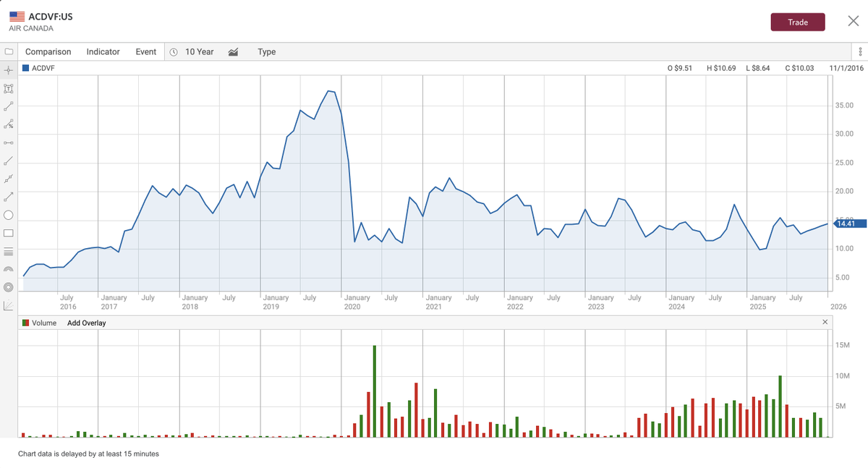Close the ACDVF chart window
868x468 pixels.
click(853, 22)
